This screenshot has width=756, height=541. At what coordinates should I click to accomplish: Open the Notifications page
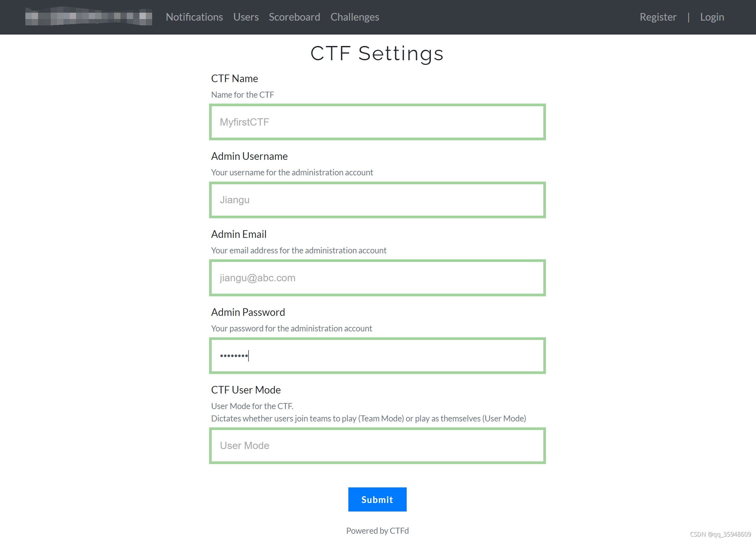(194, 17)
